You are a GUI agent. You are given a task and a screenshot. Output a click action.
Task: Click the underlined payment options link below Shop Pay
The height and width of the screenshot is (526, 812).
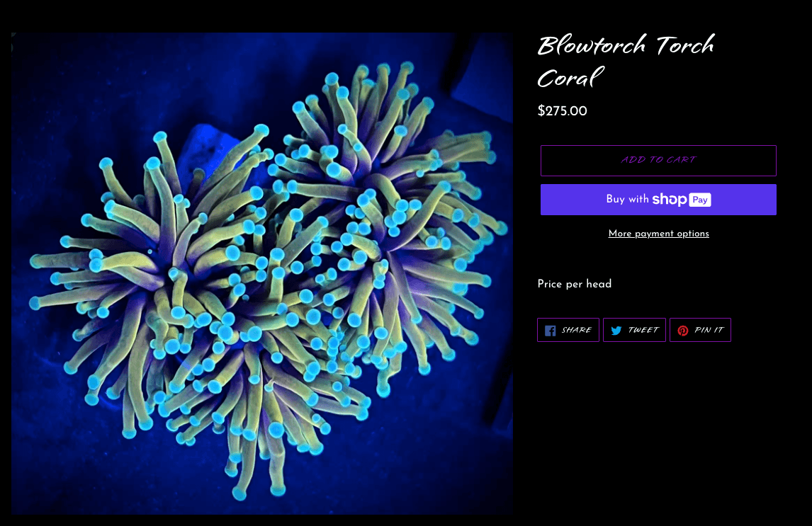(x=658, y=234)
